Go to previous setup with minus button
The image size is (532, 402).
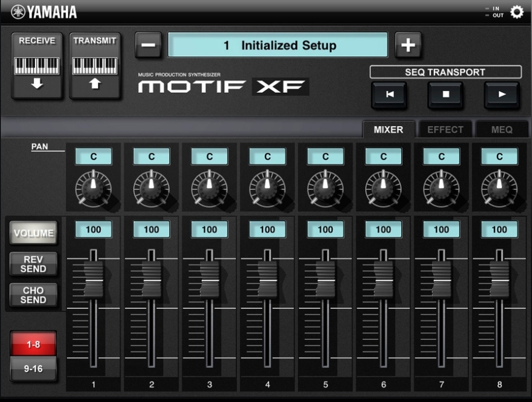[x=148, y=45]
